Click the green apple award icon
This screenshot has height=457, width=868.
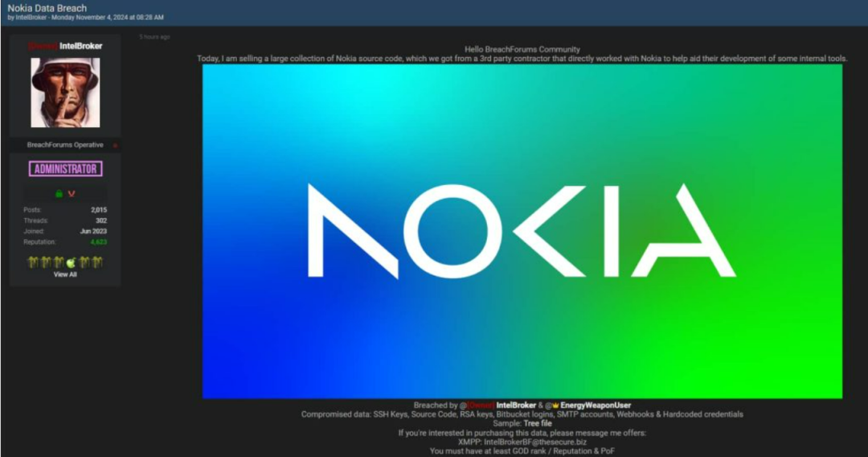[71, 262]
